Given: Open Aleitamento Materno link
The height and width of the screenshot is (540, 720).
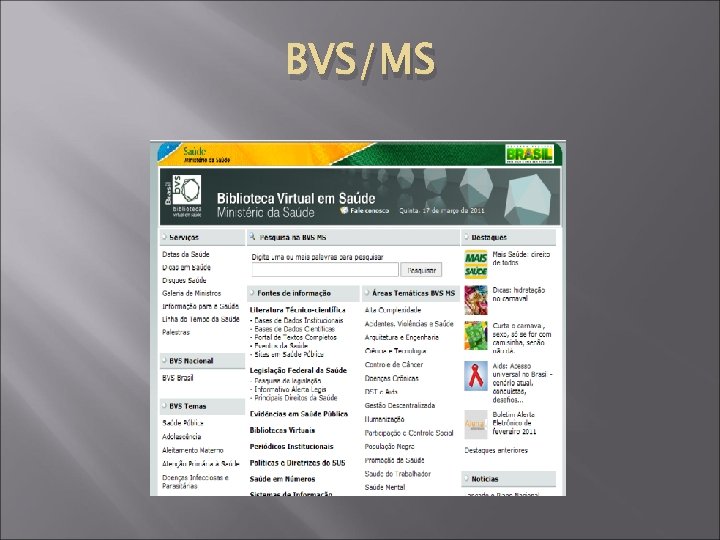Looking at the screenshot, I should (x=192, y=450).
